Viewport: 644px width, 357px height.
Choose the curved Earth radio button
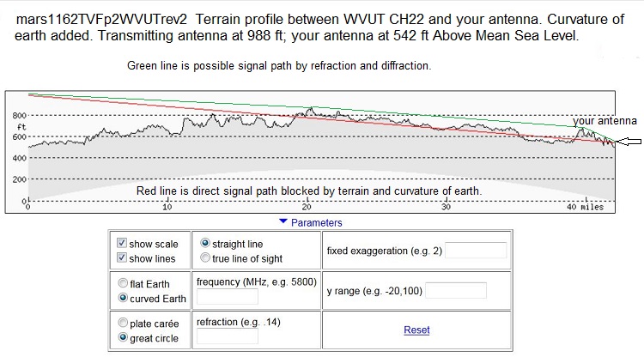(123, 298)
